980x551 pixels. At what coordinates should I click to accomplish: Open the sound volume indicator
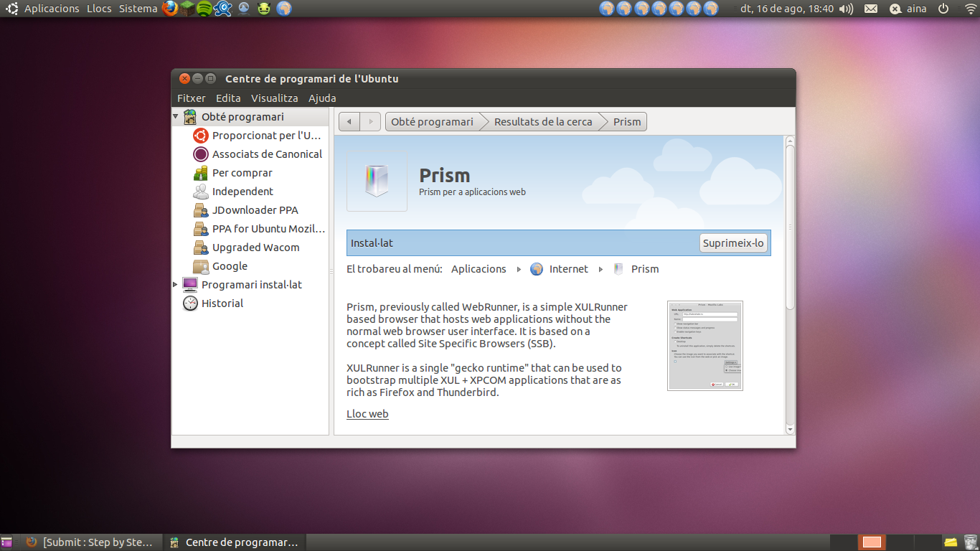tap(847, 9)
